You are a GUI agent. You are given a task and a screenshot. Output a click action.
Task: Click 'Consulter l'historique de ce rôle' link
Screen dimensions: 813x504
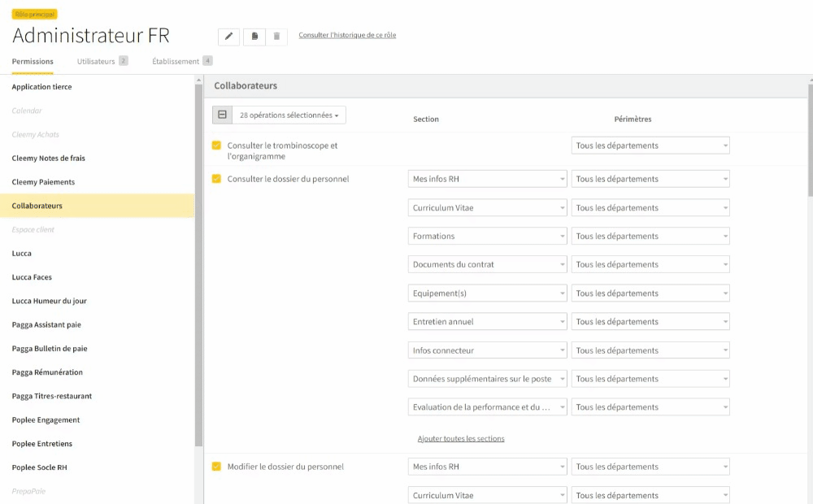347,35
